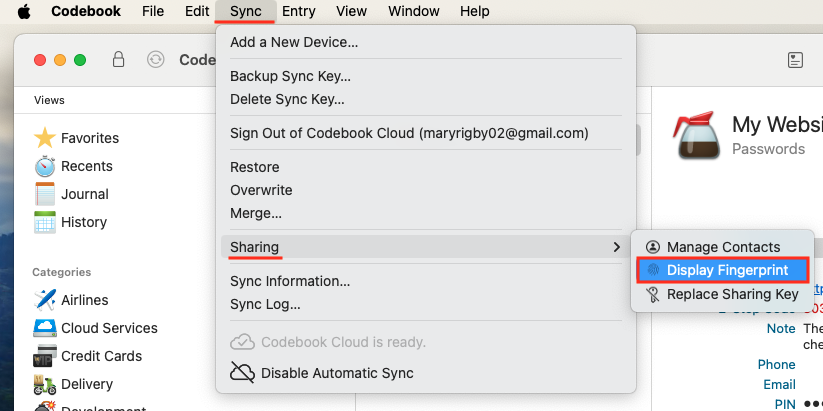This screenshot has height=411, width=823.
Task: Click the Journal notepad icon
Action: [45, 194]
